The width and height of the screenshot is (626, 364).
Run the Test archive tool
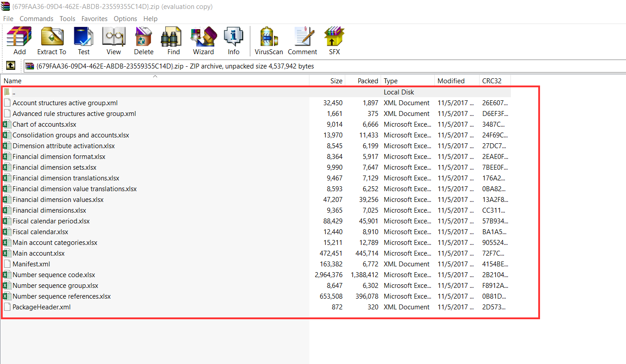[x=84, y=40]
